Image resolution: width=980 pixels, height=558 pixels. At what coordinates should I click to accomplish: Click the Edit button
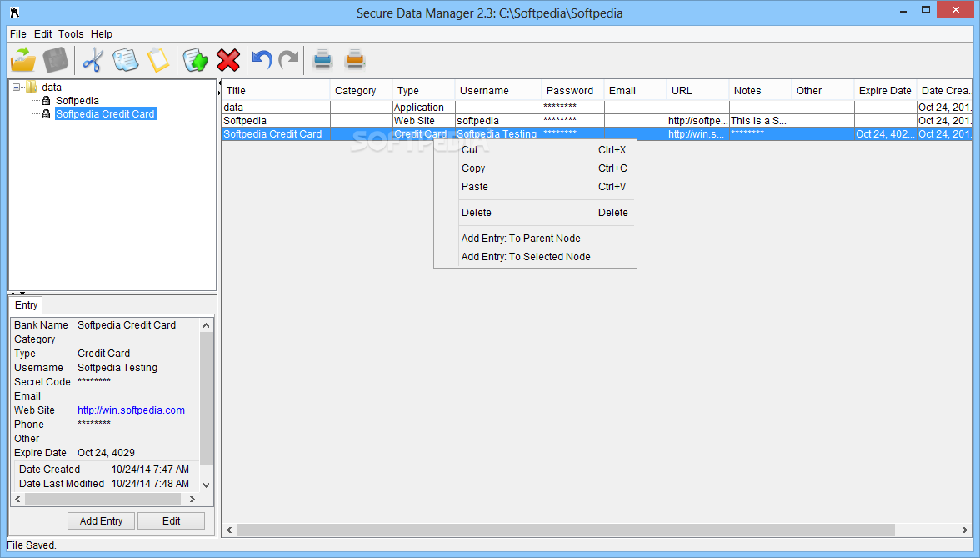pos(172,521)
